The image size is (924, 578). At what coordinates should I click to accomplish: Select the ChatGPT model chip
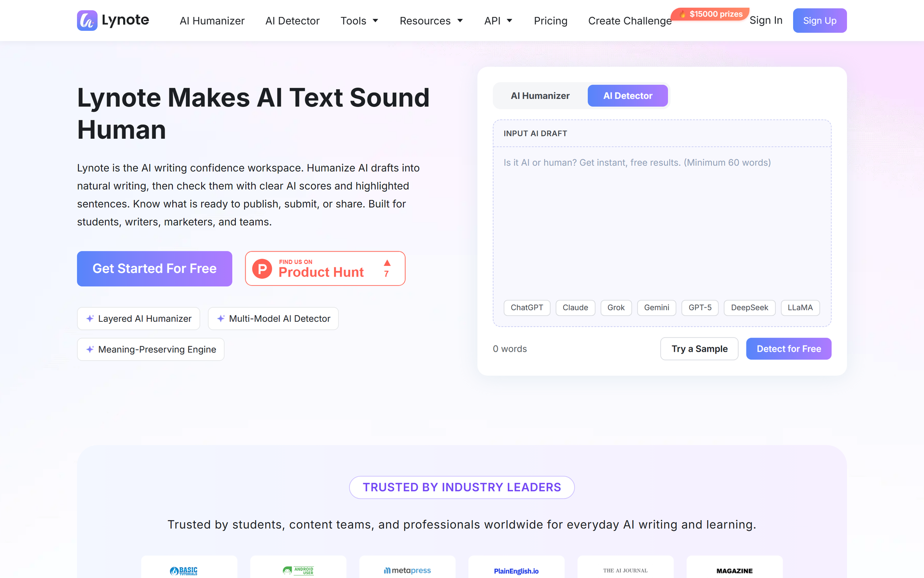click(526, 308)
